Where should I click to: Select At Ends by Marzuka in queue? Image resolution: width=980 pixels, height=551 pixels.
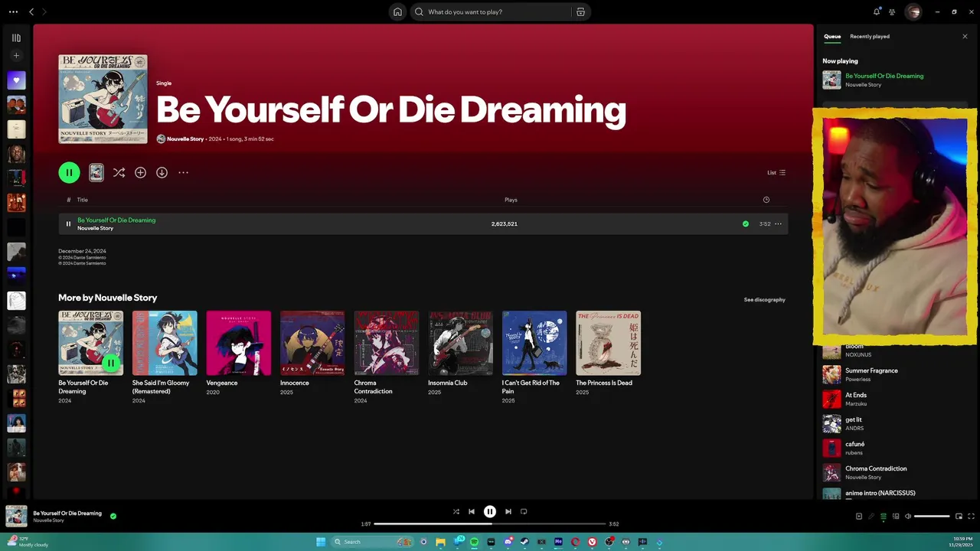(893, 399)
